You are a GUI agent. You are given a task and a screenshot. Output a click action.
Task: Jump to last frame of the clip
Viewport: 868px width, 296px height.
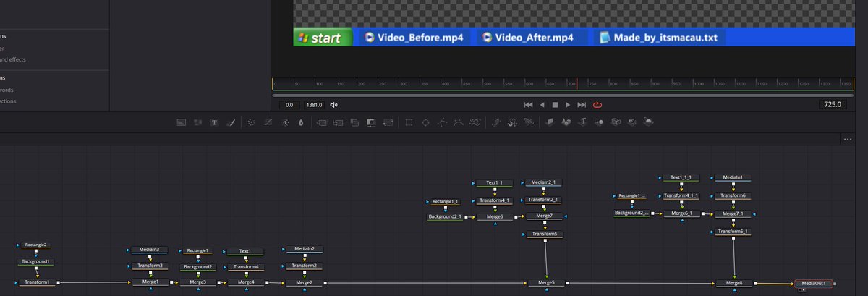[582, 105]
